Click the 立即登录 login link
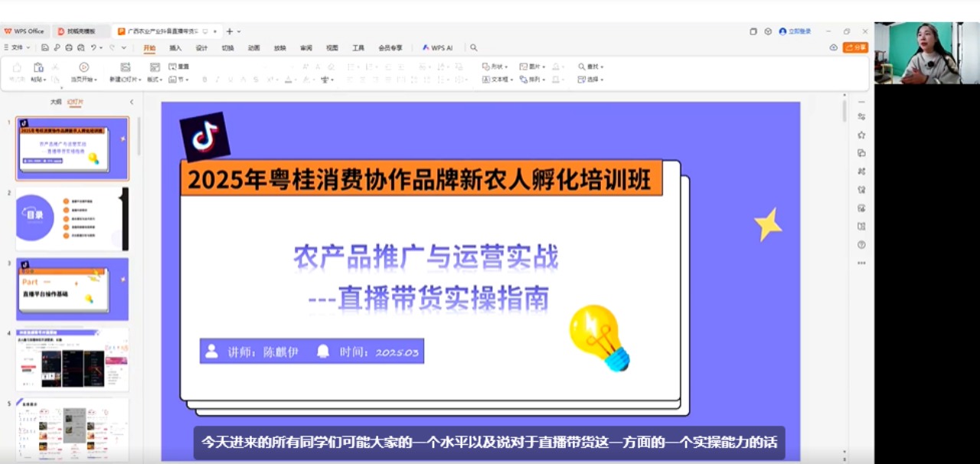 [795, 31]
